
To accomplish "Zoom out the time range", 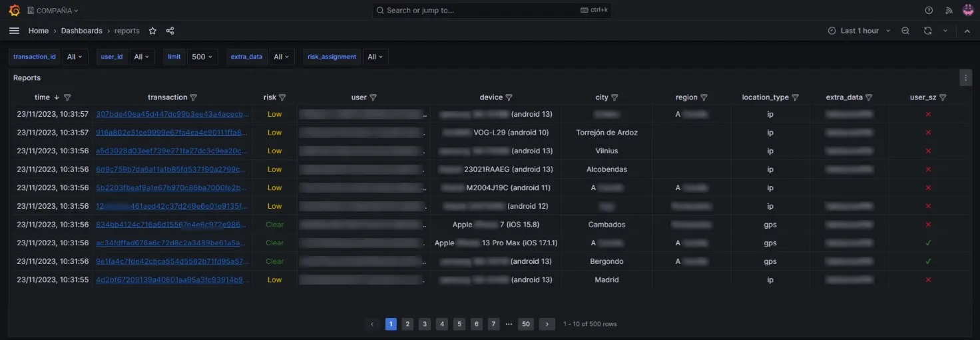I will tap(905, 31).
